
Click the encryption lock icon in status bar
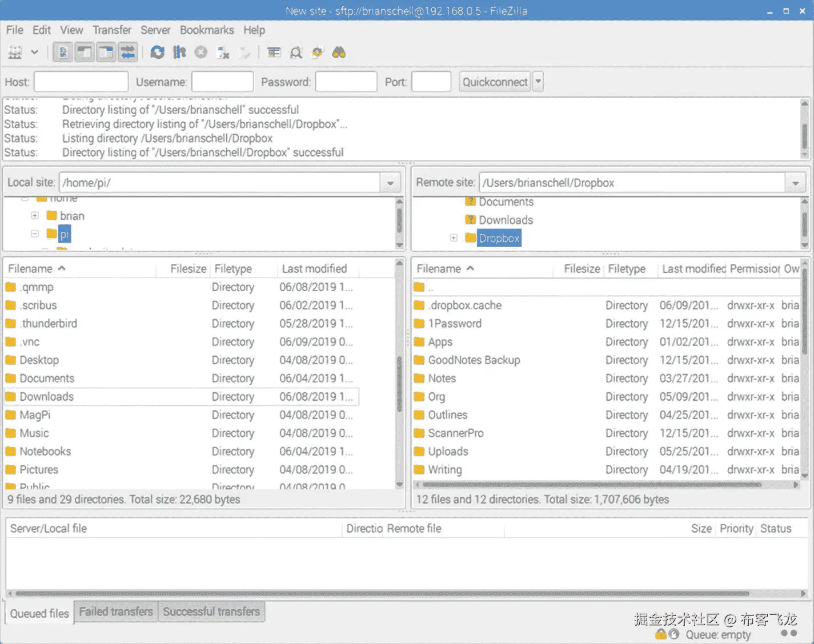pyautogui.click(x=661, y=634)
